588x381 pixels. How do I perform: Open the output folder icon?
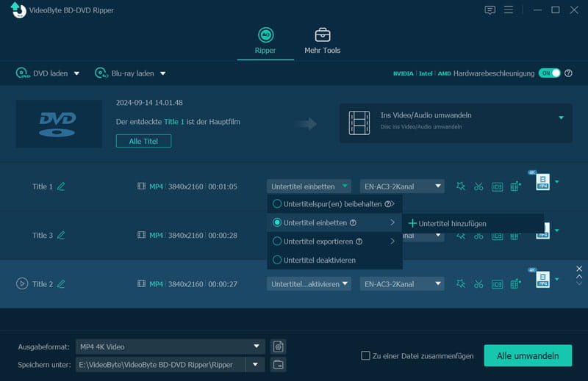(278, 365)
